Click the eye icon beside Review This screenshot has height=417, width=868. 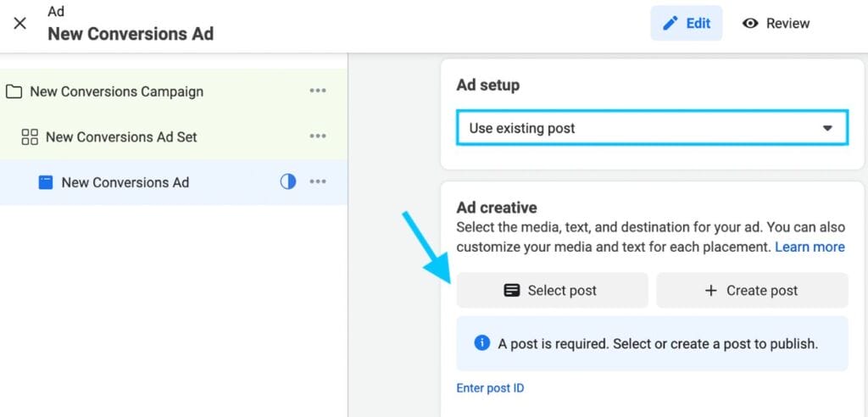coord(750,23)
